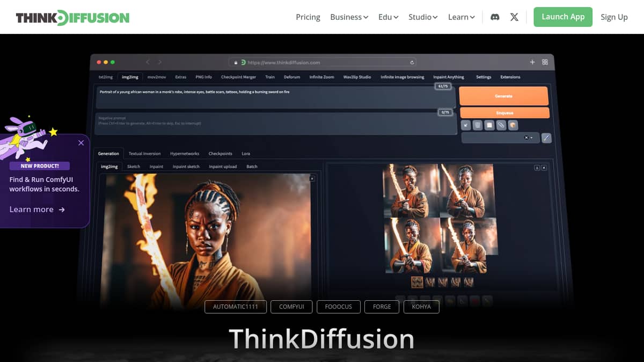The image size is (644, 362).
Task: Switch to the Batch sub-tab
Action: coord(252,166)
